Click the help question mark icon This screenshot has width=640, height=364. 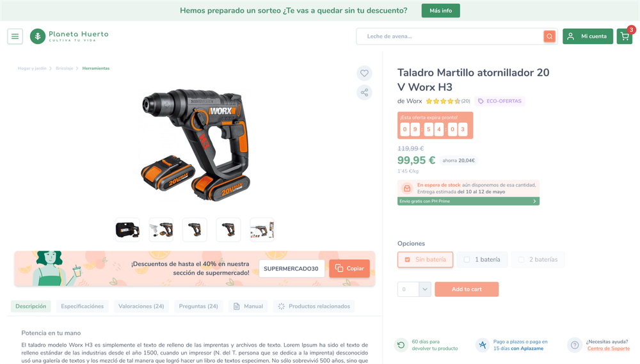[575, 345]
